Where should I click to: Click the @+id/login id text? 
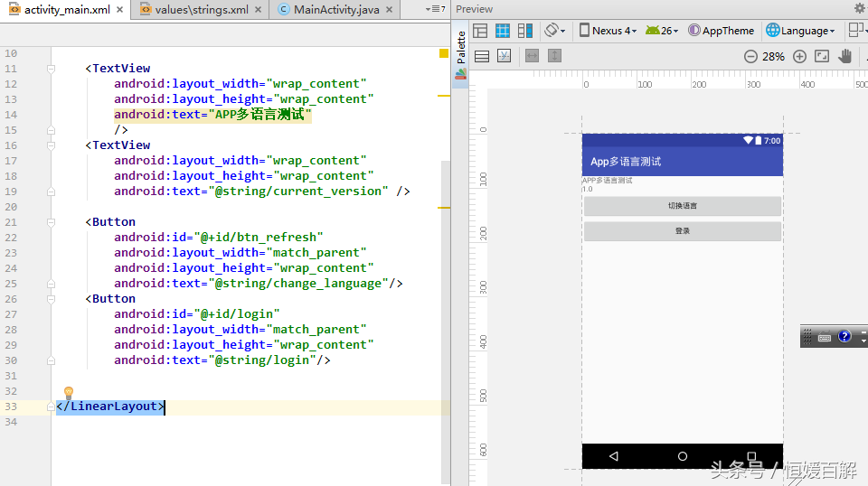[x=237, y=314]
